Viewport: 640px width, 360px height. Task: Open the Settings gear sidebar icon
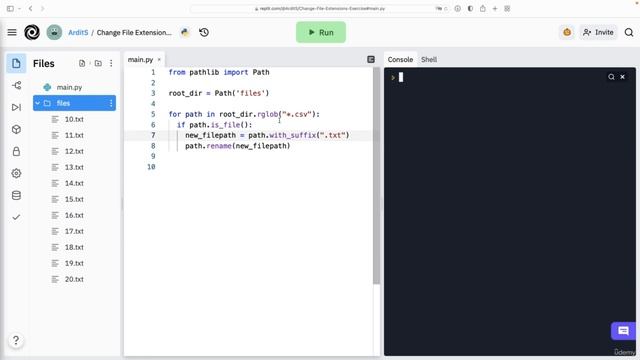(16, 173)
